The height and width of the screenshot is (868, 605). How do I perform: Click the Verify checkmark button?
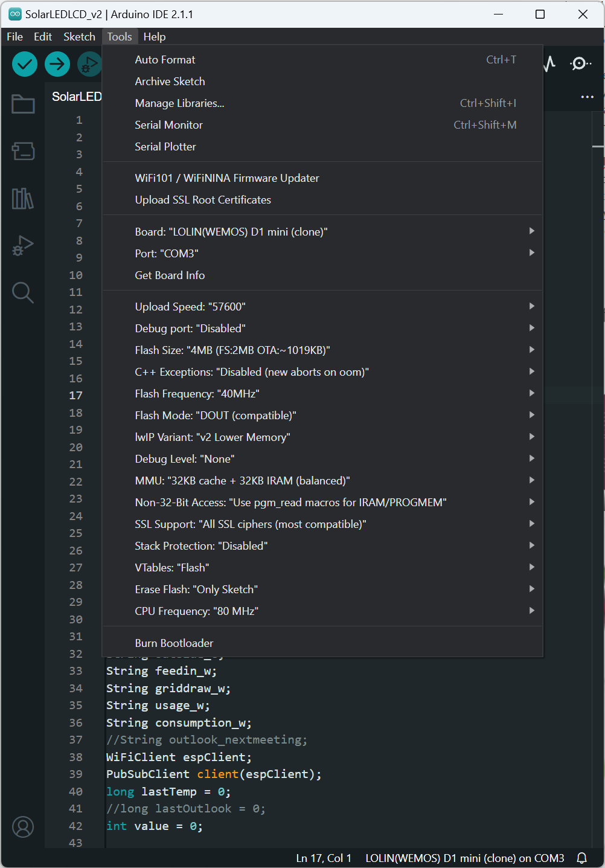point(25,64)
